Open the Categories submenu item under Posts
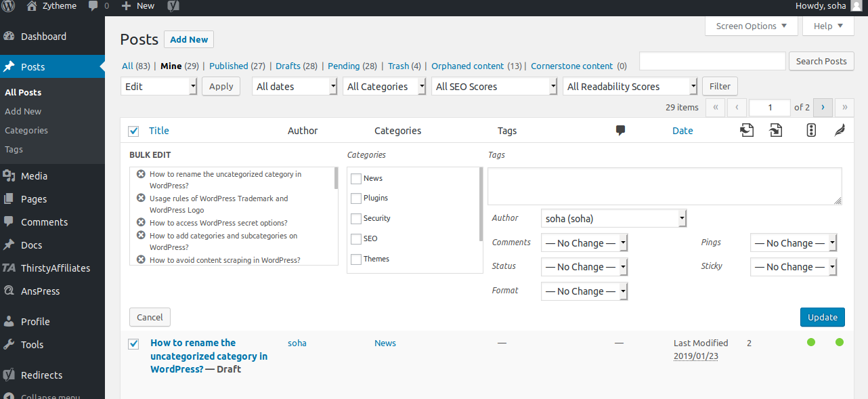This screenshot has width=868, height=399. (26, 130)
